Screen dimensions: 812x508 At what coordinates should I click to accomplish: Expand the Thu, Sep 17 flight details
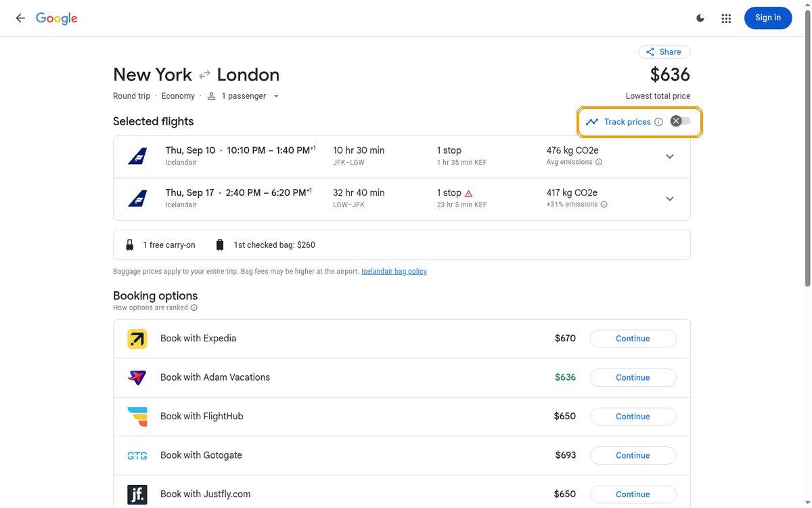(670, 199)
